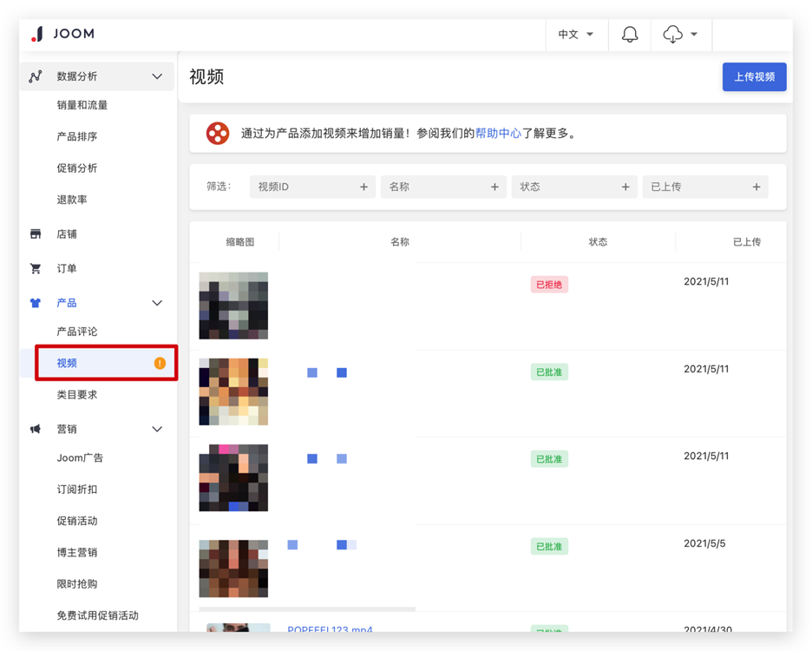Click the 店铺 store icon

pos(36,233)
